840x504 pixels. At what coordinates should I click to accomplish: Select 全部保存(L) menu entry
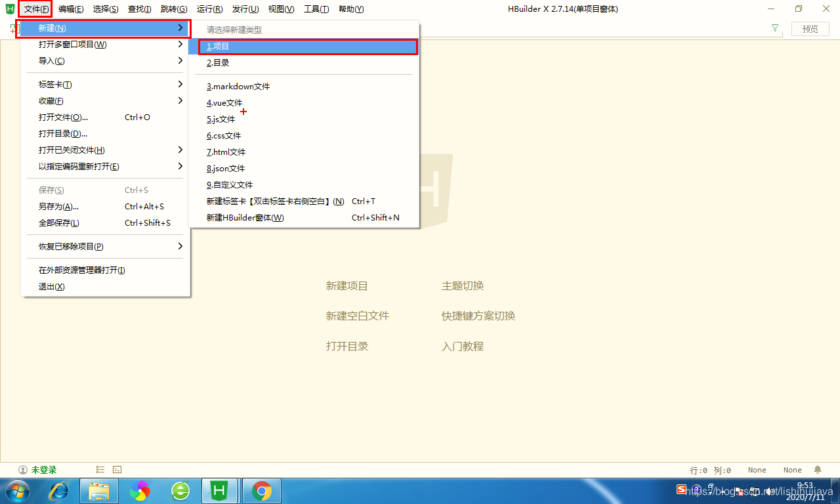(106, 223)
